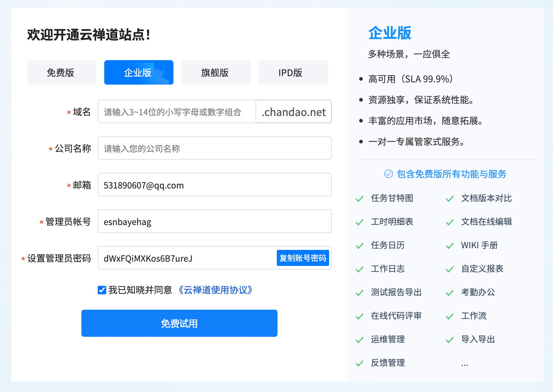Click the checkmark icon beside 文档版本对比
The image size is (553, 392).
pyautogui.click(x=450, y=199)
